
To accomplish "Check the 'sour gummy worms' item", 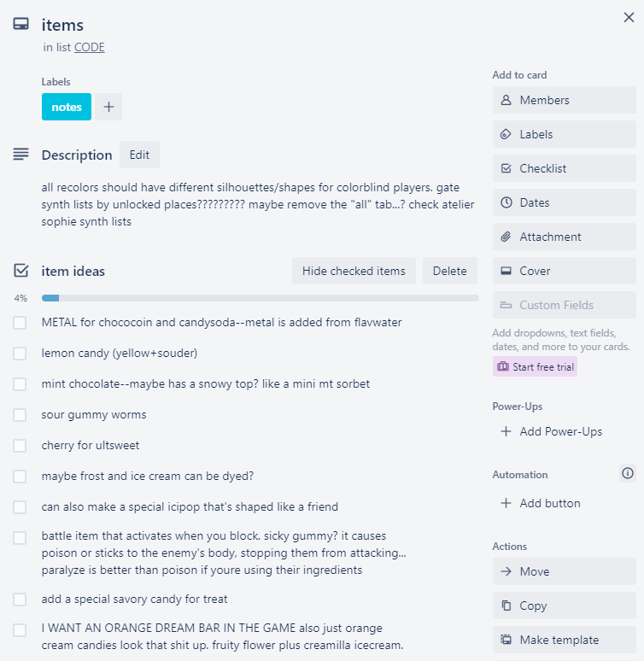I will 20,415.
